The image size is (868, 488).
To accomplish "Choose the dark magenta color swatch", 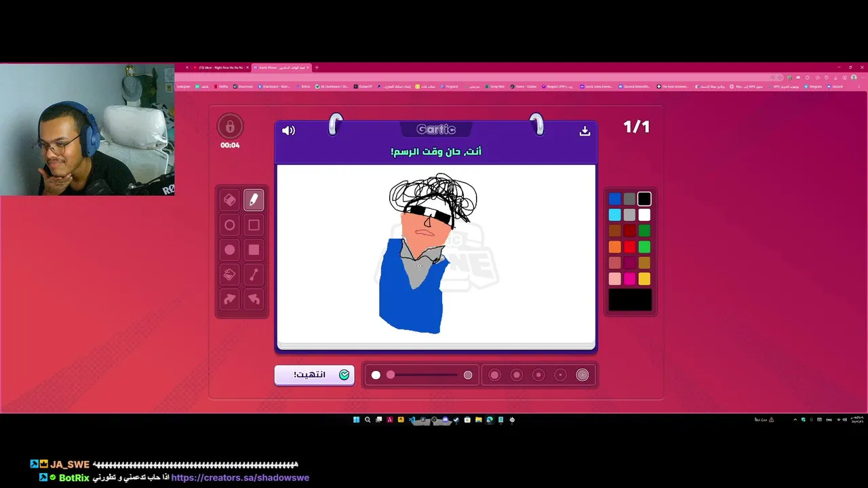I will click(x=629, y=263).
